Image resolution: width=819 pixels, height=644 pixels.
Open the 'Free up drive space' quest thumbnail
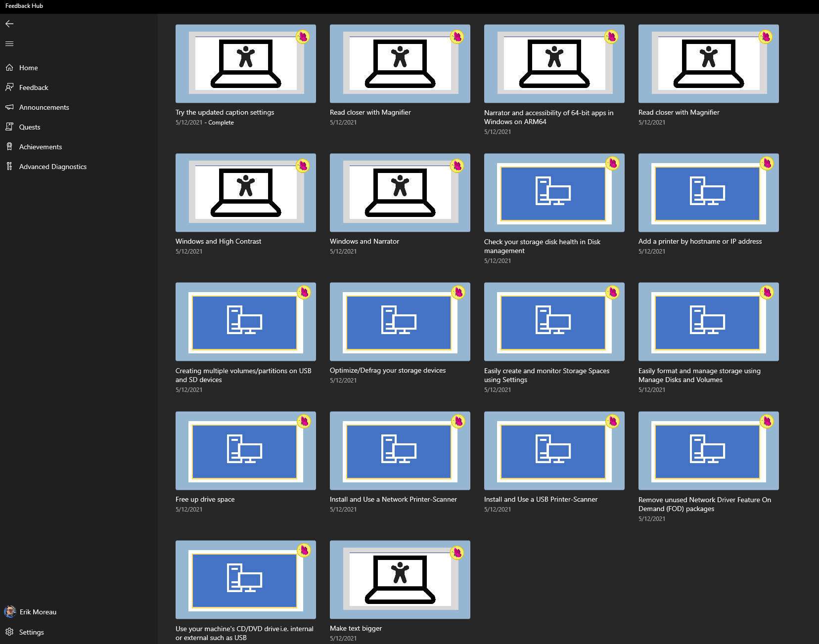click(246, 451)
